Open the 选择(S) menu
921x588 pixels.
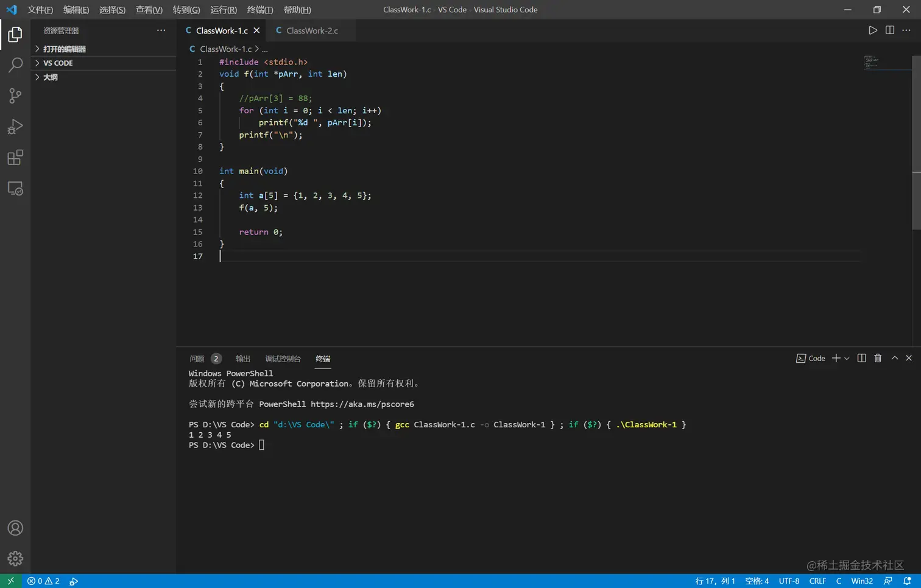click(112, 10)
